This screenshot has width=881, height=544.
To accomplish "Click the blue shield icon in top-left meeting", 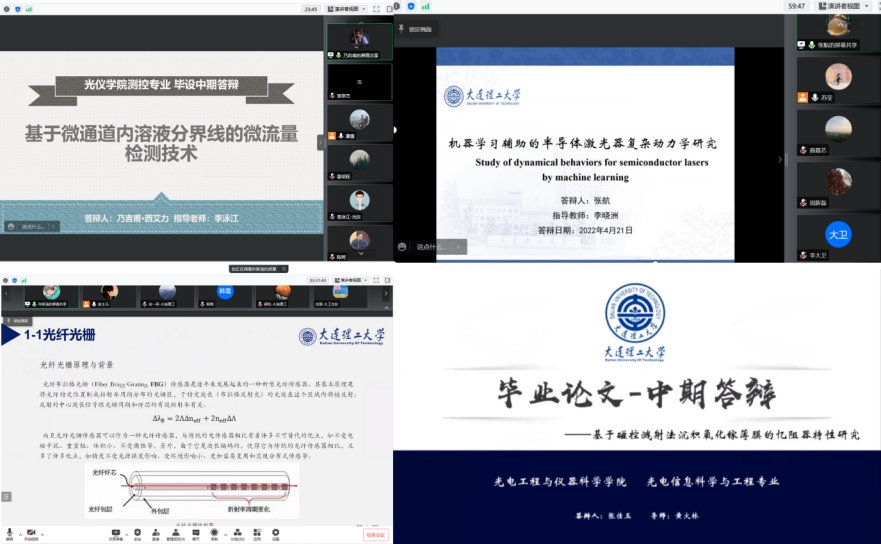I will click(x=17, y=9).
